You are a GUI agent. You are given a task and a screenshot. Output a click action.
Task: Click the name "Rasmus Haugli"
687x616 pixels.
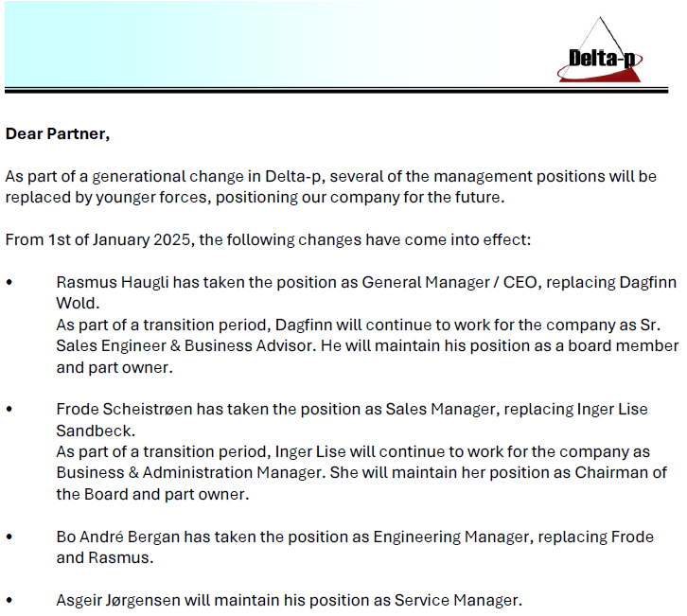click(x=113, y=283)
